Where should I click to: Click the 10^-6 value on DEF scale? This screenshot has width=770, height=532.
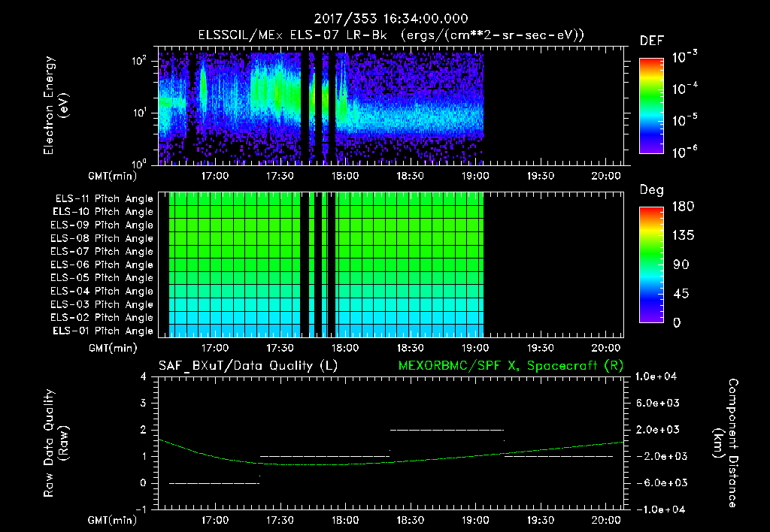(684, 152)
